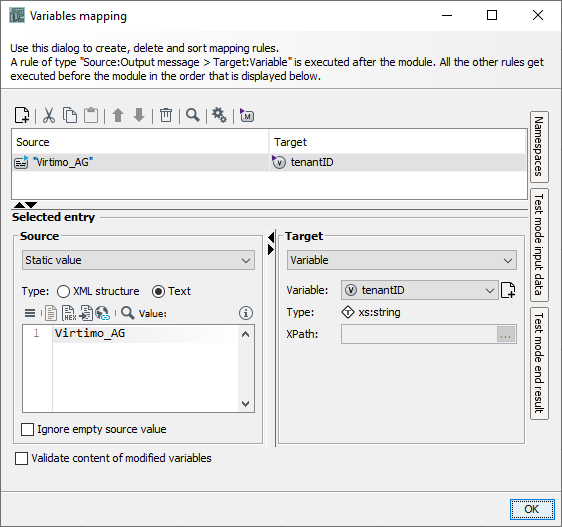Search in mapping rules list
The image size is (562, 527).
pos(193,115)
